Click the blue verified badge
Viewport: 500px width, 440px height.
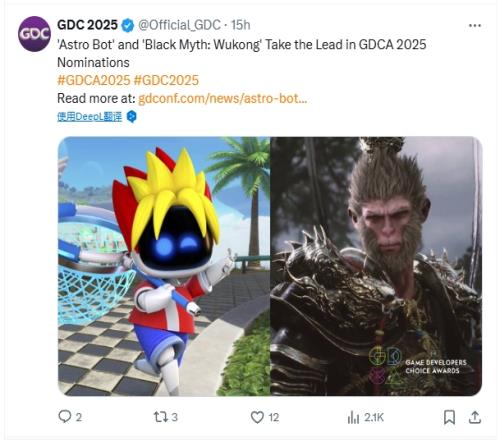(128, 25)
